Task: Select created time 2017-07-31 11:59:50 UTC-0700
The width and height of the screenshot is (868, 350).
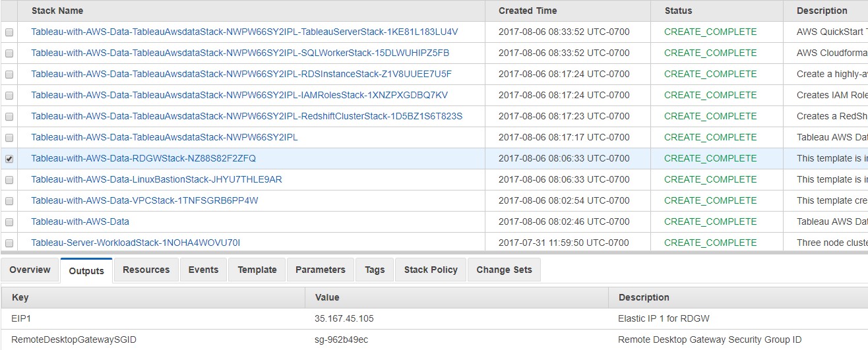Action: (564, 243)
